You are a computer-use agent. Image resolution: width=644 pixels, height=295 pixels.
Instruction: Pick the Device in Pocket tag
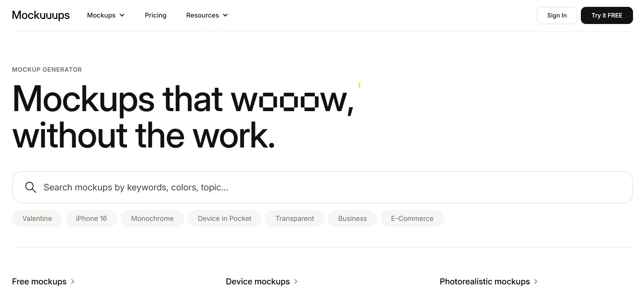[x=225, y=219]
